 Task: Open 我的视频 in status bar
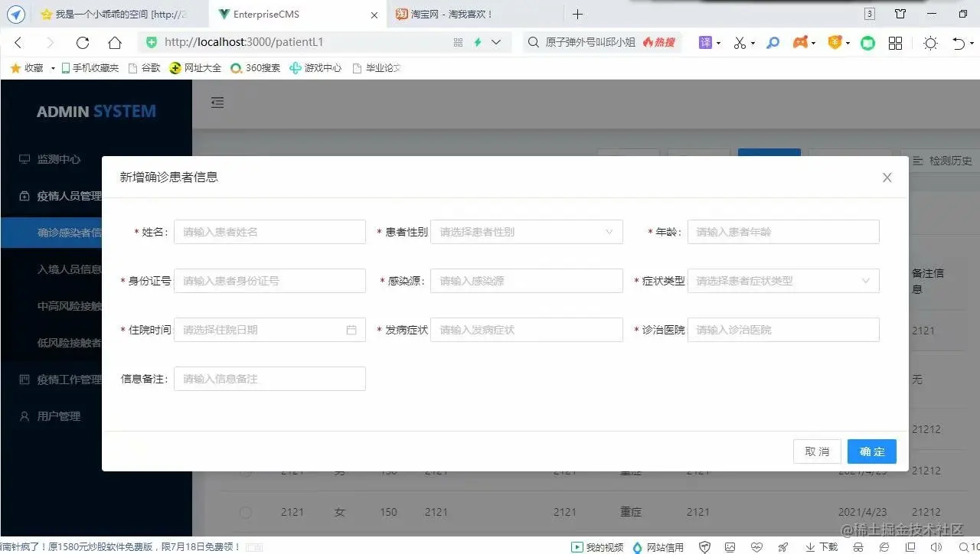(x=597, y=547)
